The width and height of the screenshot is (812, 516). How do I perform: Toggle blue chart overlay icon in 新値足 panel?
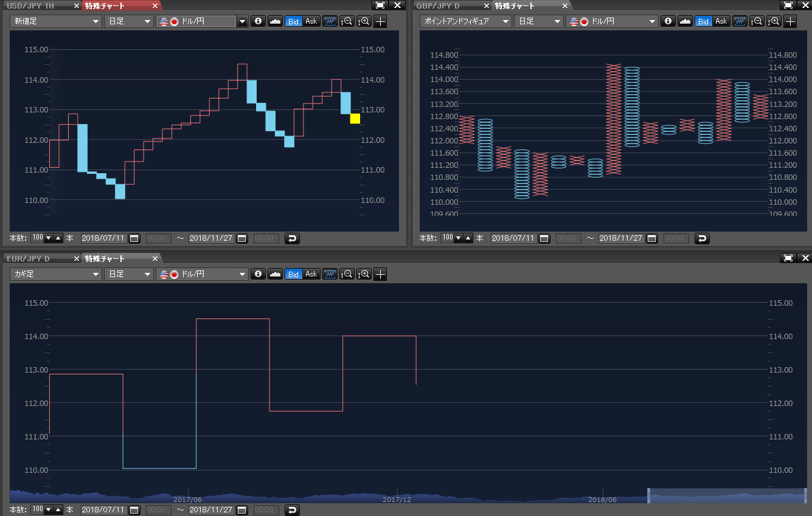[330, 21]
